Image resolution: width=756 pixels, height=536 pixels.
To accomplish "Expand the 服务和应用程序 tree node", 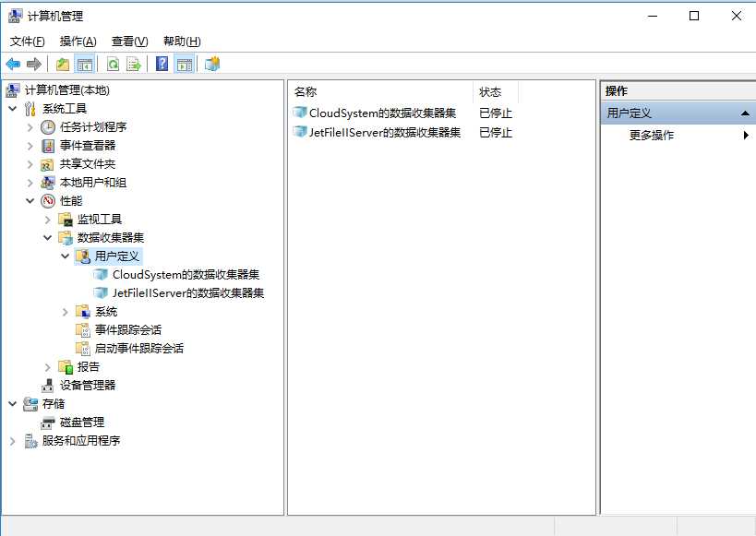I will (x=13, y=441).
